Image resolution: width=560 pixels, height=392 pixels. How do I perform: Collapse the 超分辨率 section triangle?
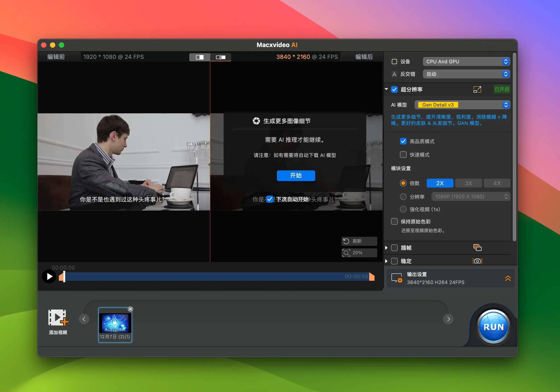(386, 89)
